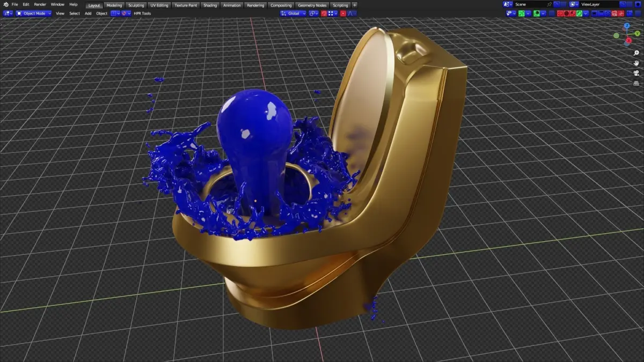Open the File menu
The image size is (644, 362).
(15, 5)
